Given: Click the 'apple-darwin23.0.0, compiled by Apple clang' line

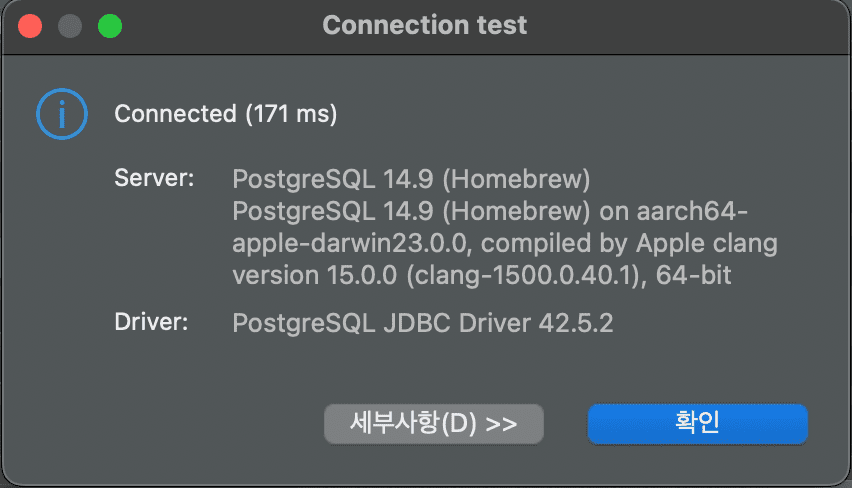Looking at the screenshot, I should coord(505,243).
